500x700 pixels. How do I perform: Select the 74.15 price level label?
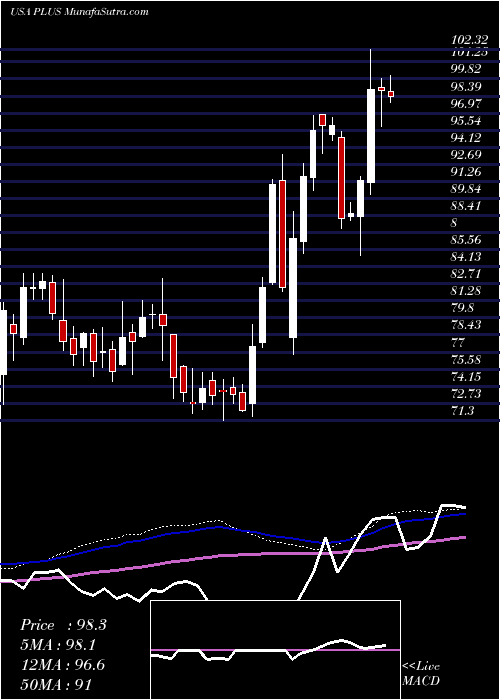467,377
